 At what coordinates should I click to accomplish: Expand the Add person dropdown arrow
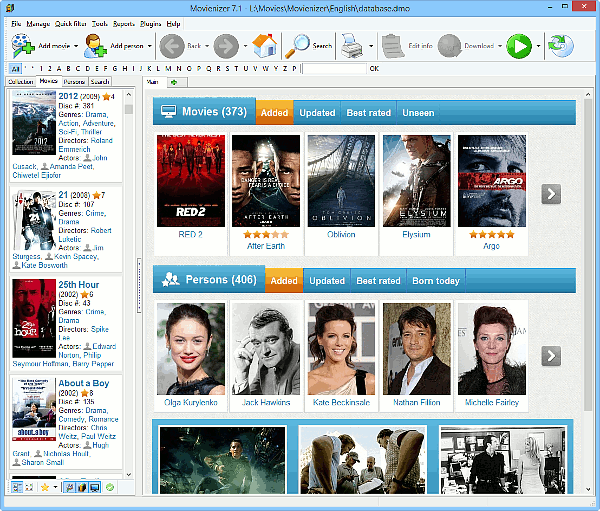click(x=150, y=46)
